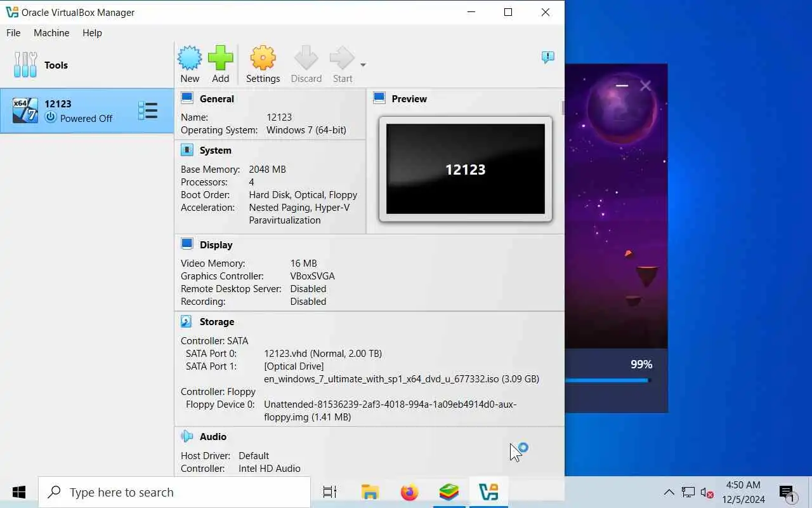812x508 pixels.
Task: Open the File menu
Action: (13, 33)
